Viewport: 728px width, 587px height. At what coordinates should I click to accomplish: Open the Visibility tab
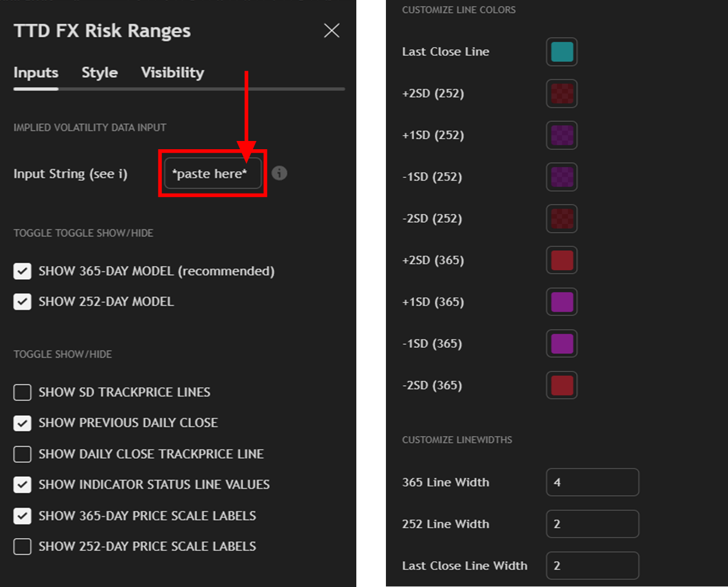(x=172, y=72)
